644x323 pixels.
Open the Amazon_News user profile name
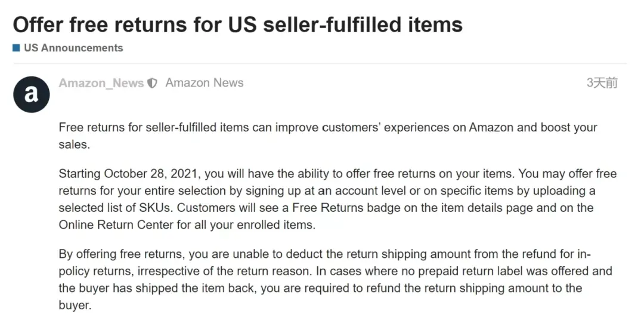(101, 83)
